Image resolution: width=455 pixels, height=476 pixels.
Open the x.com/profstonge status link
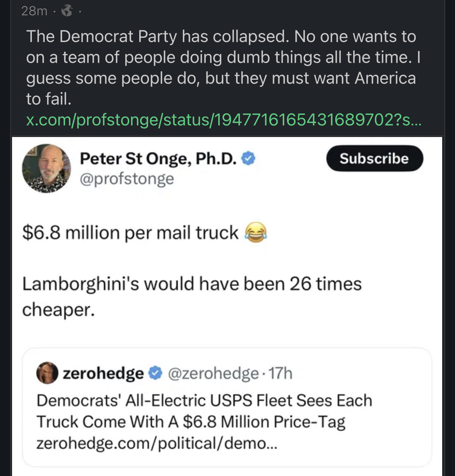(223, 120)
